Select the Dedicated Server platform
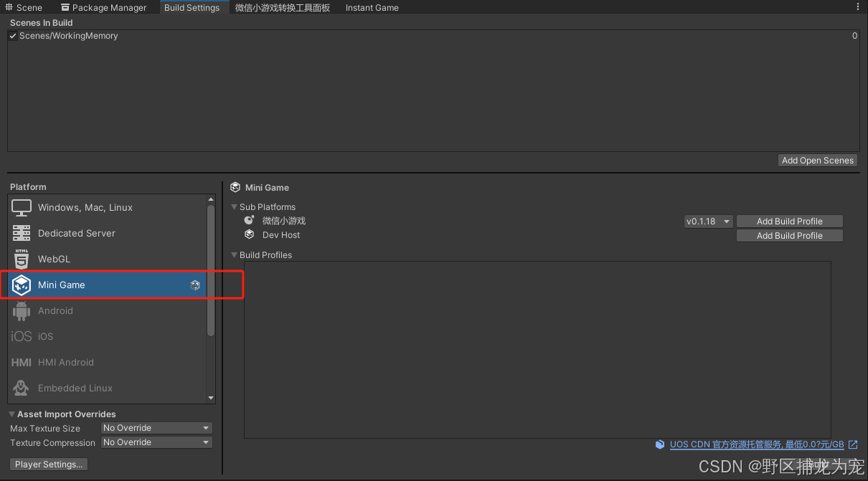Image resolution: width=868 pixels, height=481 pixels. (107, 233)
